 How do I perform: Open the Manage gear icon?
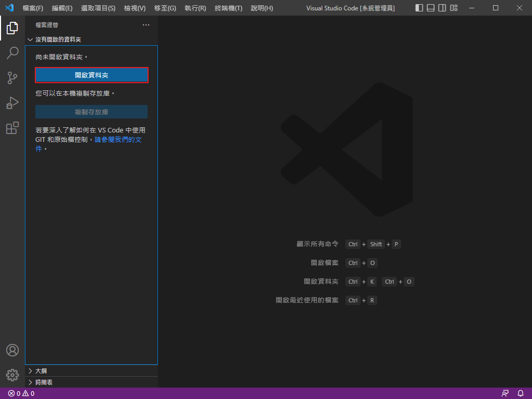coord(12,375)
